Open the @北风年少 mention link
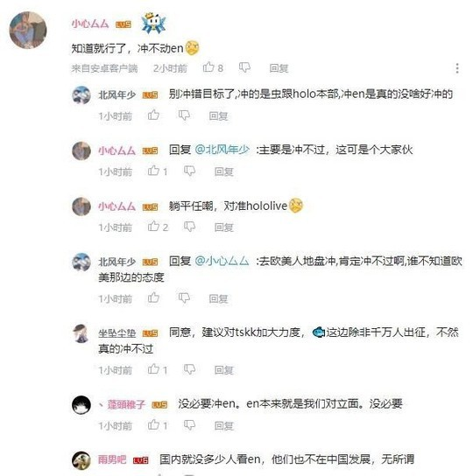Screen dimensions: 473x476 pos(222,150)
